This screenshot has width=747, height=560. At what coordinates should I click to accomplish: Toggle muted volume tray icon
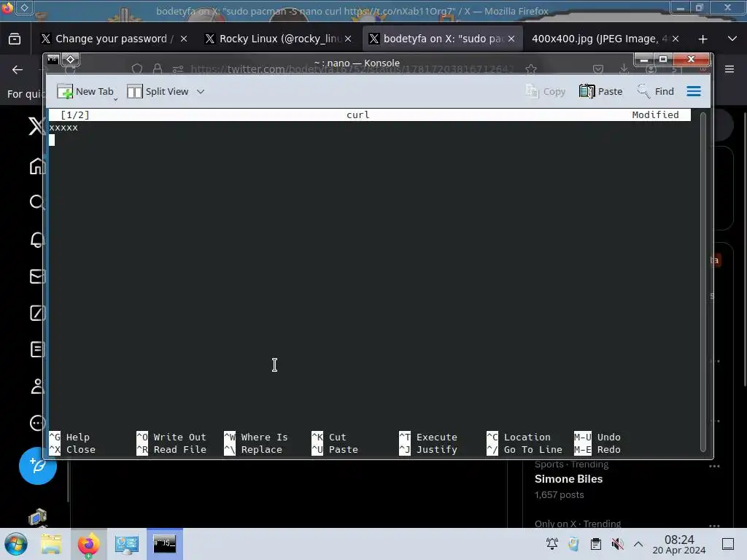(617, 544)
